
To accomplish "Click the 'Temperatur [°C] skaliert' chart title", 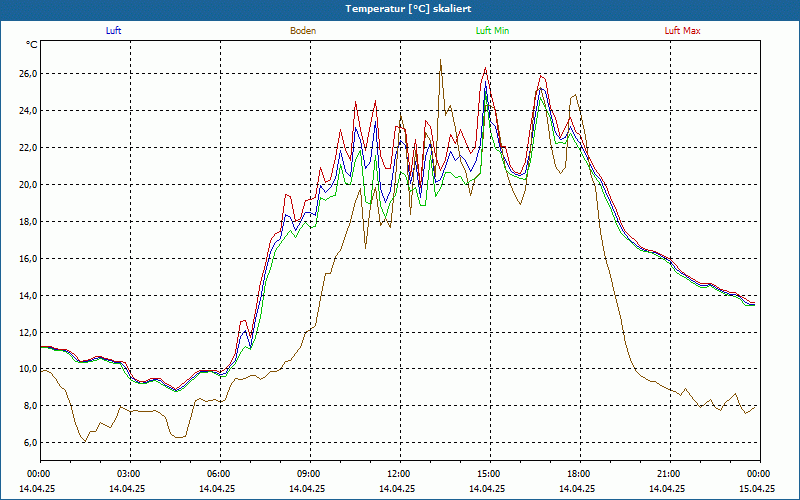I will point(408,9).
